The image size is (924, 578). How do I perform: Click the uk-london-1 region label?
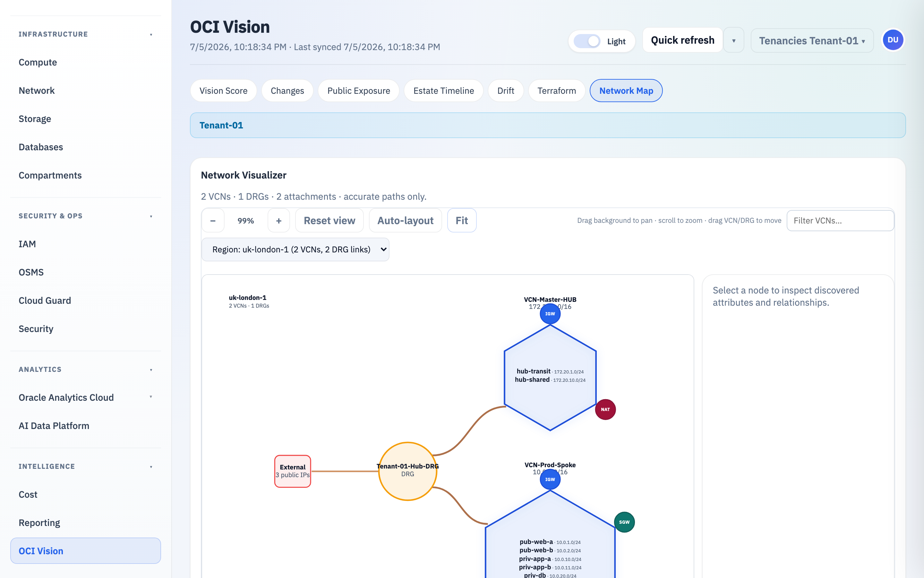[247, 297]
